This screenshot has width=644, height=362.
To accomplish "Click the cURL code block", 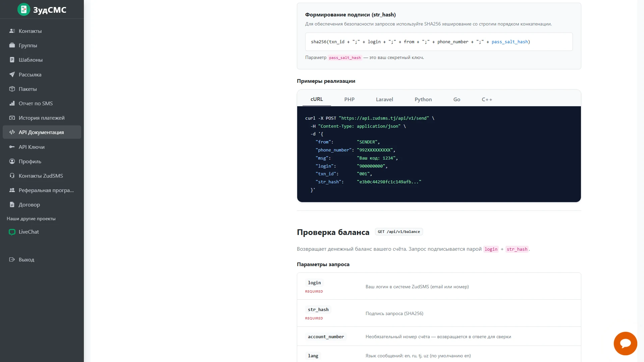I will click(x=439, y=154).
